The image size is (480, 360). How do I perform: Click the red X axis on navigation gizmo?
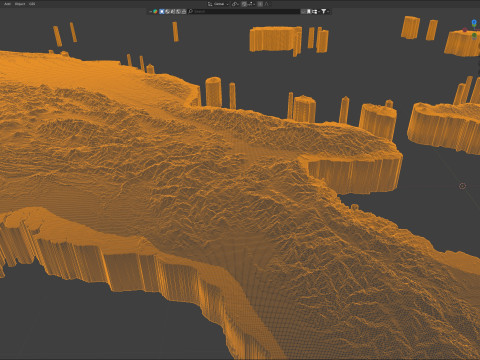click(465, 30)
